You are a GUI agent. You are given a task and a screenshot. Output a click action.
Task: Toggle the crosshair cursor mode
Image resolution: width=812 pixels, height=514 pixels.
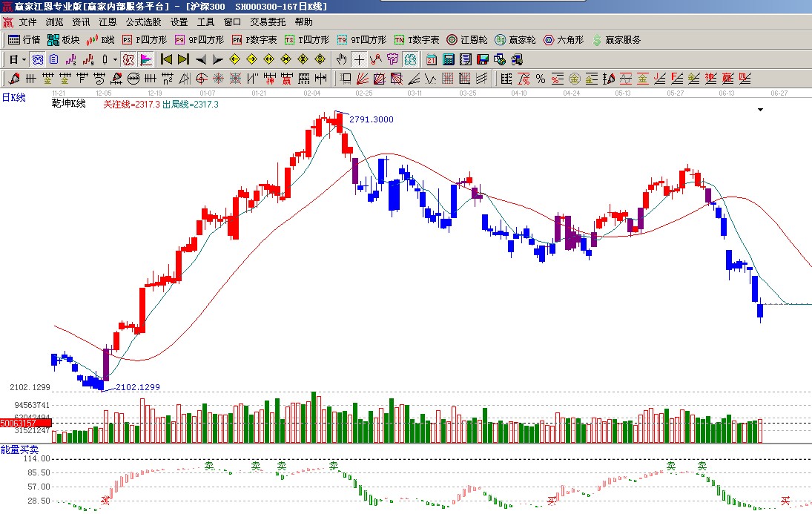click(359, 59)
